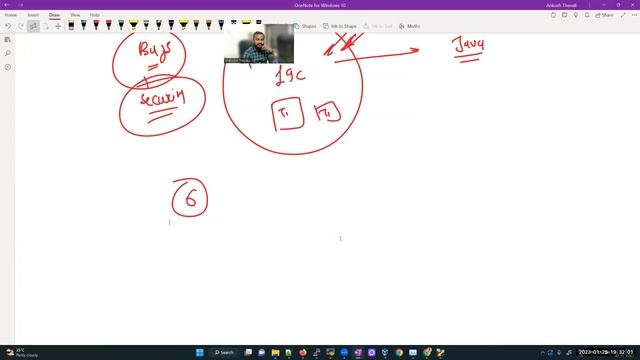Click the Ink to Text button
This screenshot has width=640, height=360.
pos(378,26)
